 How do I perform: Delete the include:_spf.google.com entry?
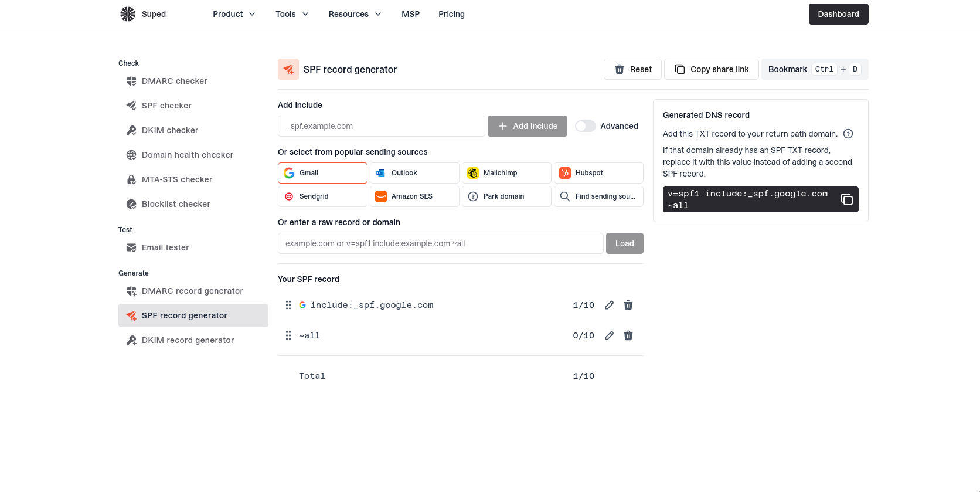pyautogui.click(x=628, y=305)
